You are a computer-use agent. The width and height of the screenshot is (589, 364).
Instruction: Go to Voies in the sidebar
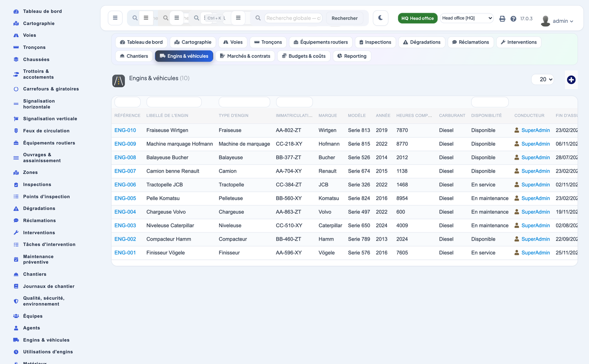(29, 35)
